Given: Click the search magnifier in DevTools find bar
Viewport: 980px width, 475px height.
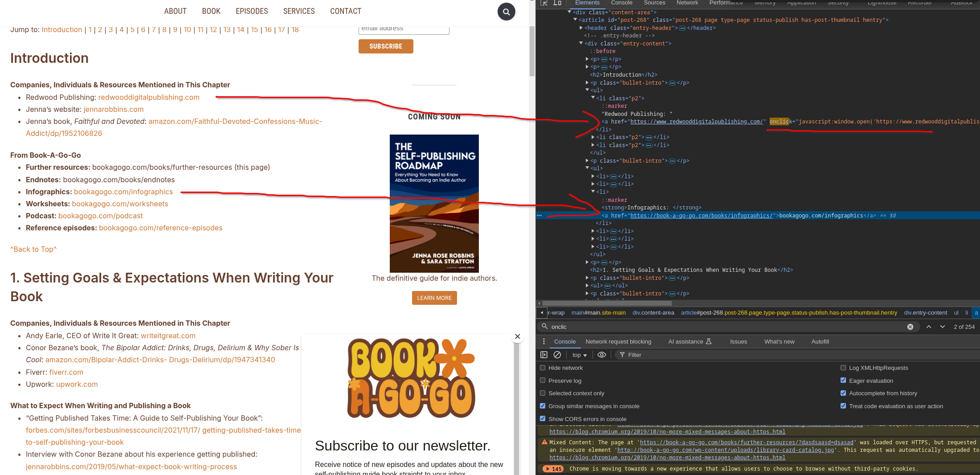Looking at the screenshot, I should (x=544, y=327).
